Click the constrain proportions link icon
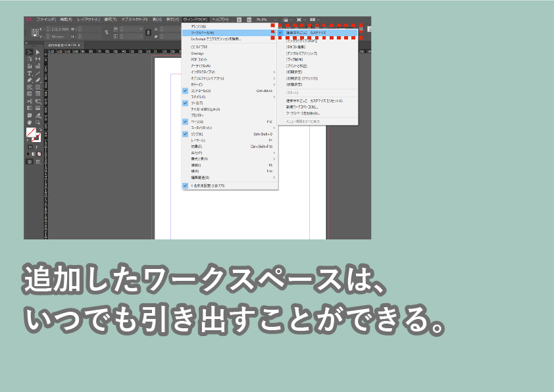The width and height of the screenshot is (554, 392). [148, 32]
